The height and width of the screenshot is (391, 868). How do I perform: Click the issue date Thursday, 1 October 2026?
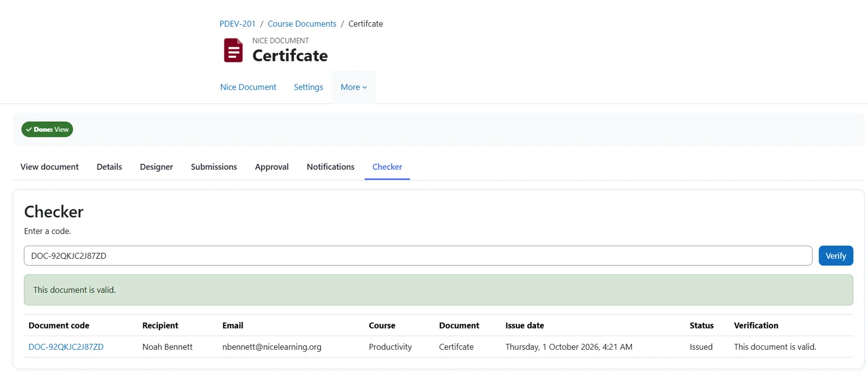pos(569,347)
